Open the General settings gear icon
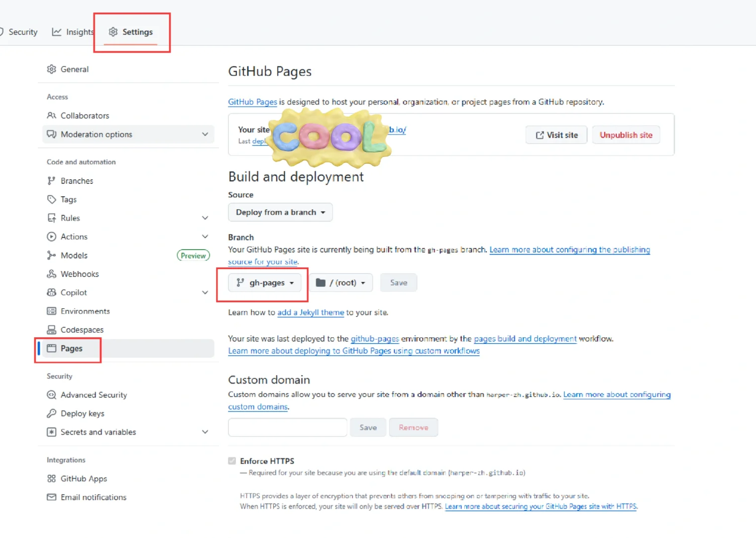 (51, 69)
